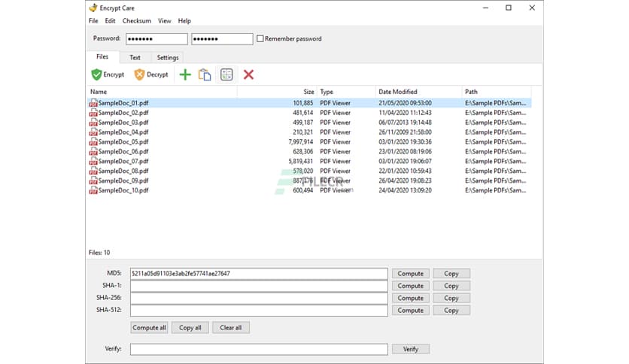629x364 pixels.
Task: Click the password confirmation field
Action: pyautogui.click(x=222, y=39)
